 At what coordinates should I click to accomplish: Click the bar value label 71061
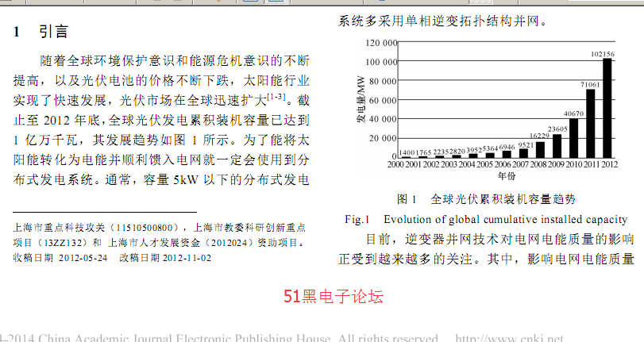click(x=590, y=85)
